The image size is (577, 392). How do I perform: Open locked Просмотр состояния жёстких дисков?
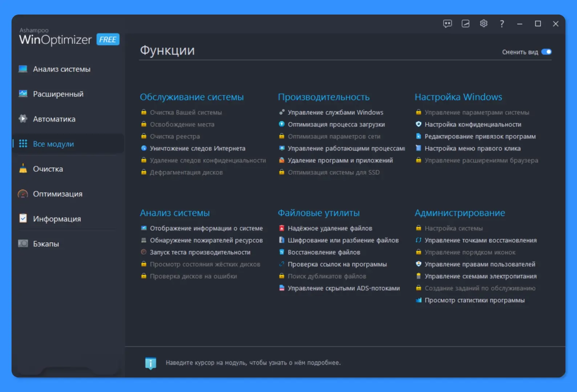(205, 264)
